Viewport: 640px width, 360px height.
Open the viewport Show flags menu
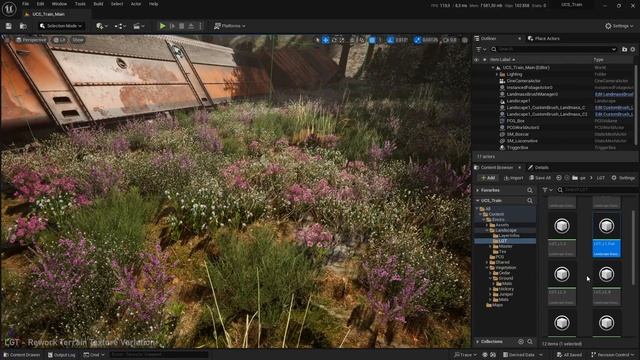[x=78, y=40]
